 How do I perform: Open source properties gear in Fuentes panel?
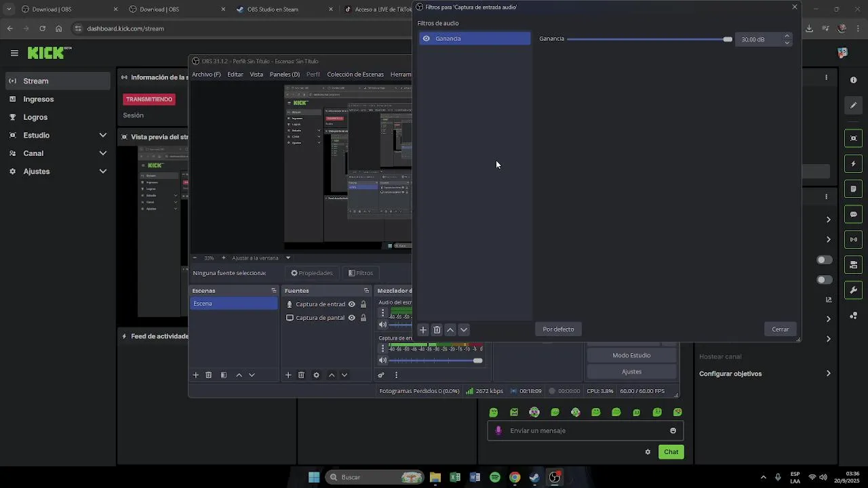(316, 375)
